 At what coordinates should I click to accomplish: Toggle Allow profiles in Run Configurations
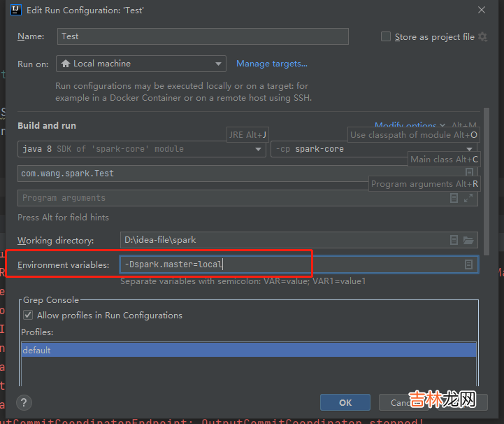(x=28, y=316)
